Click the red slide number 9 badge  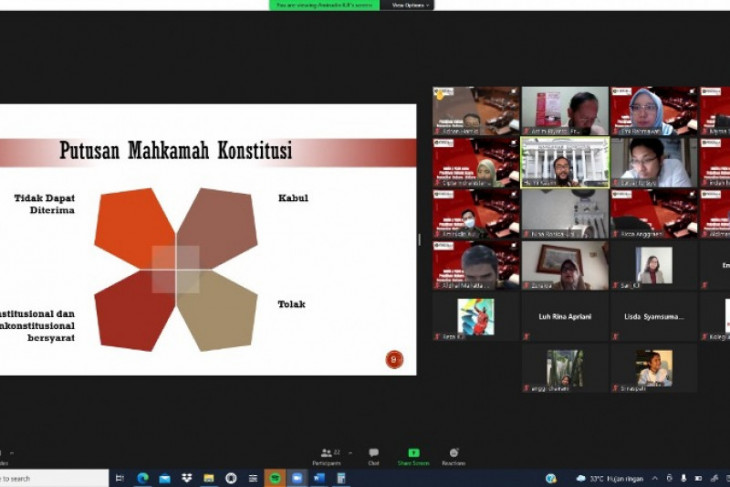(394, 359)
